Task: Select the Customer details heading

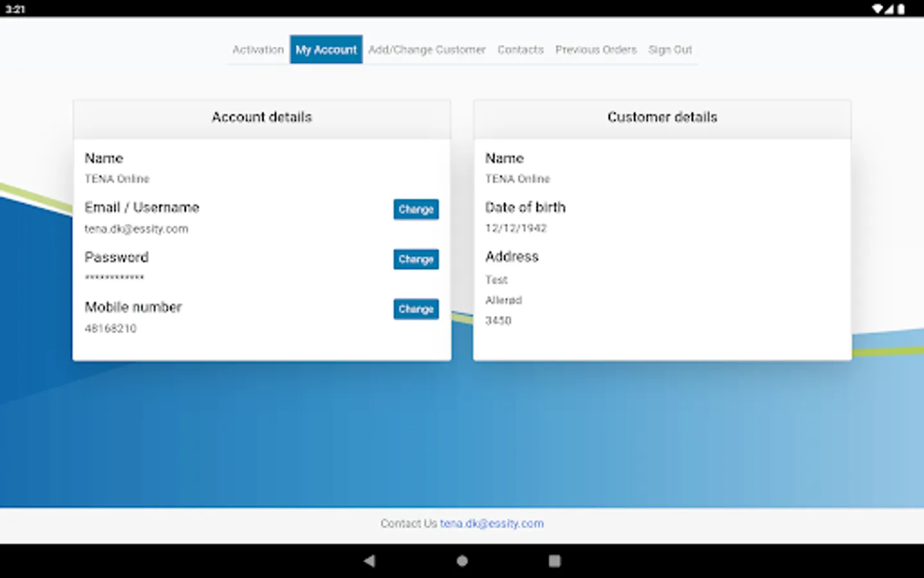Action: pos(662,117)
